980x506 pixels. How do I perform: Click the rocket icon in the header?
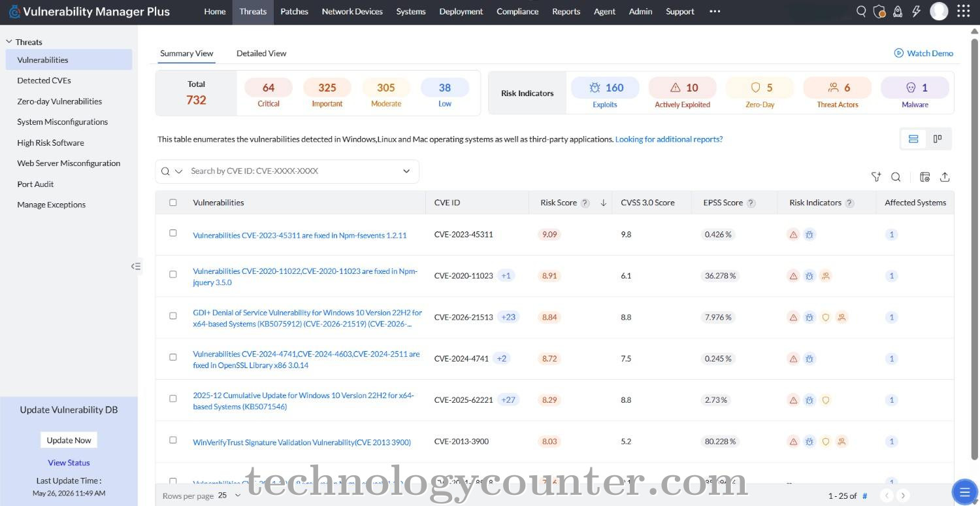click(x=898, y=11)
